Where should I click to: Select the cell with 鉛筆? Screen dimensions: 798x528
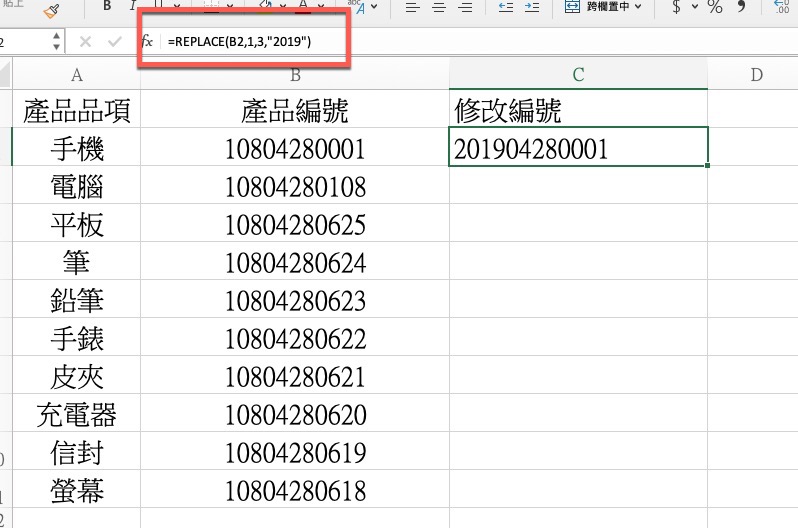point(76,298)
